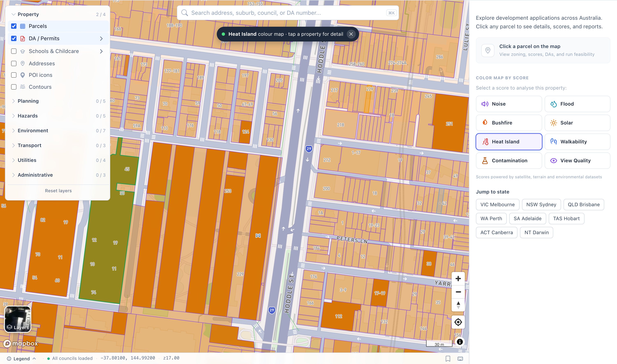Click the locate me target icon
Screen dimensions: 617x364
pyautogui.click(x=458, y=322)
